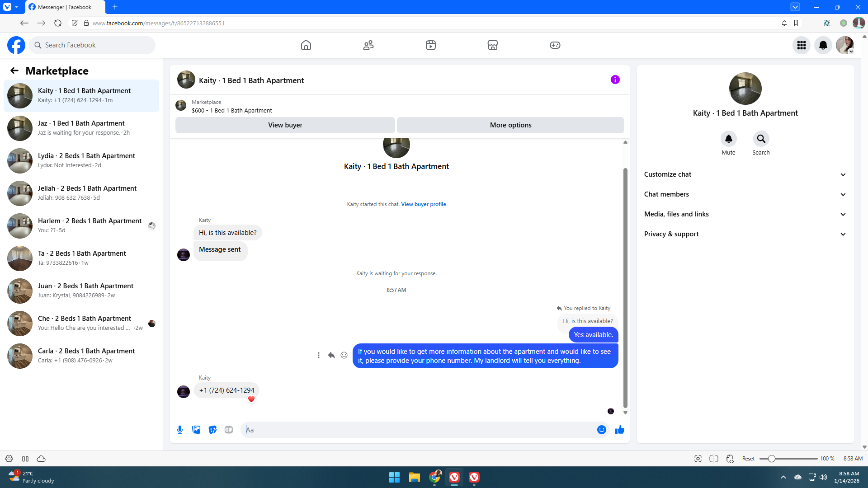Screen dimensions: 868x488
Task: Click the voice clip microphone icon
Action: [x=180, y=430]
